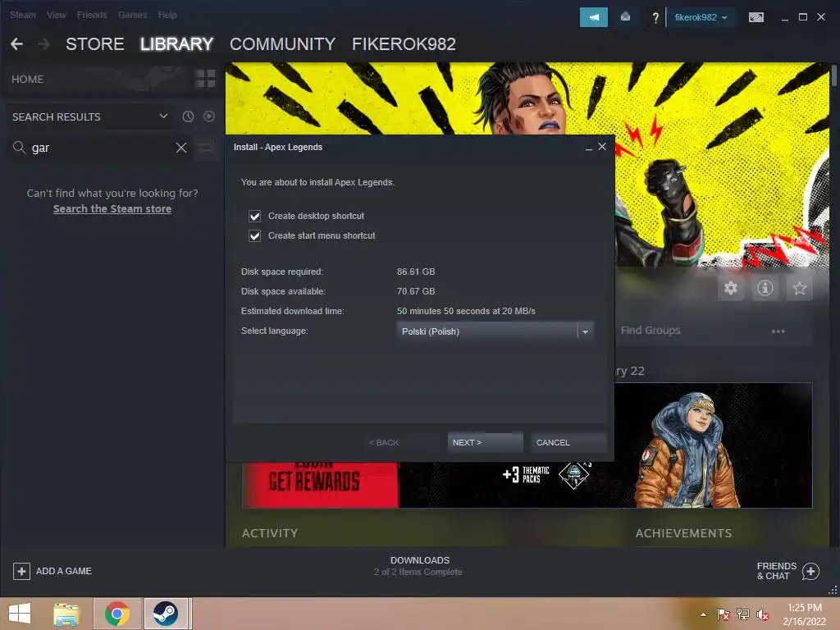
Task: Click the ACHIEVEMENTS section heading
Action: click(683, 533)
